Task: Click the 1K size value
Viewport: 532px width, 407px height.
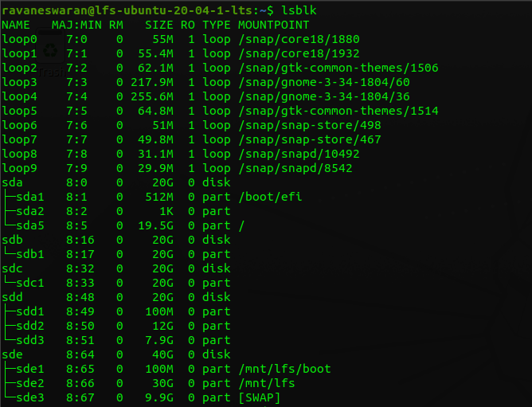Action: 166,212
